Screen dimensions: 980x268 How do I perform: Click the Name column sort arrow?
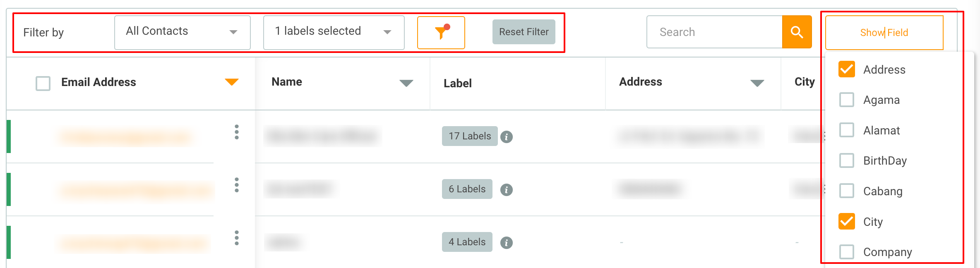(x=406, y=83)
